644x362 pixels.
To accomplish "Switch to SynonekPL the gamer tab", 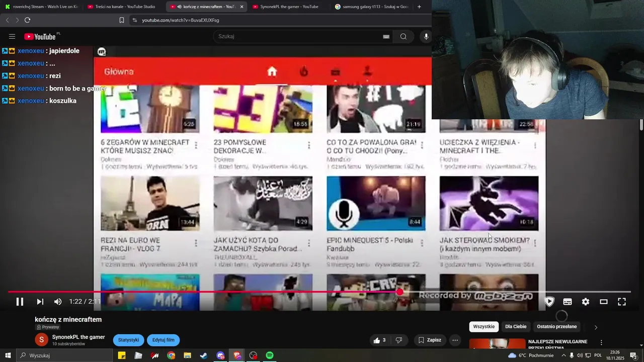I will tap(288, 7).
